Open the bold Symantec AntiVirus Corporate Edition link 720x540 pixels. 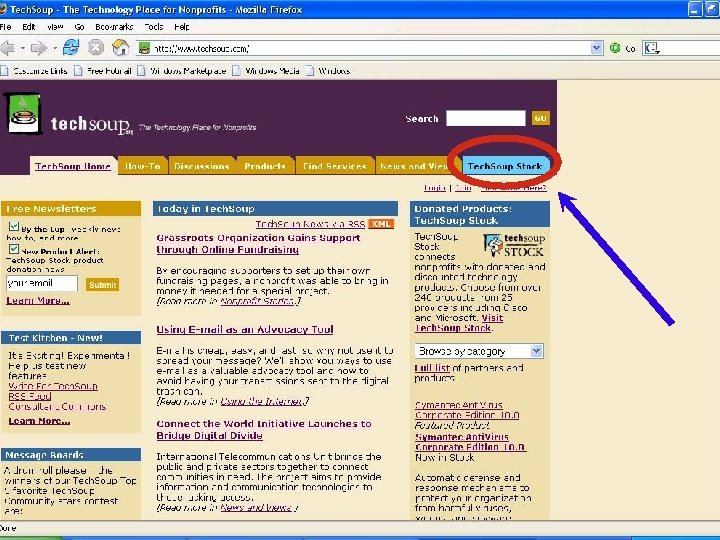[x=471, y=442]
